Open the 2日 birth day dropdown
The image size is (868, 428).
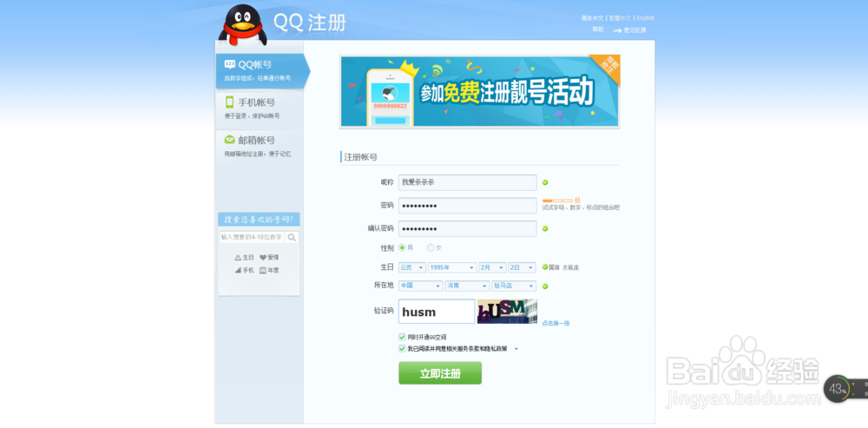click(522, 267)
